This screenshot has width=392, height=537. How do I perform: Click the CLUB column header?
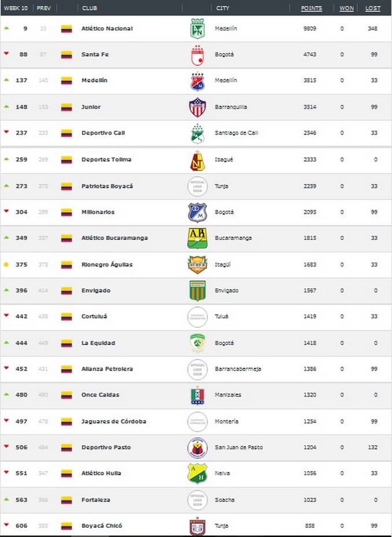point(90,9)
